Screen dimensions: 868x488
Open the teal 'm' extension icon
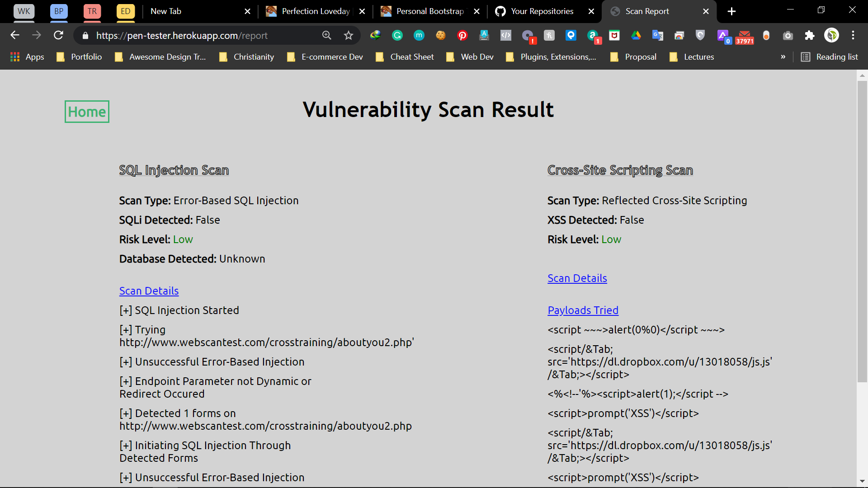tap(419, 35)
